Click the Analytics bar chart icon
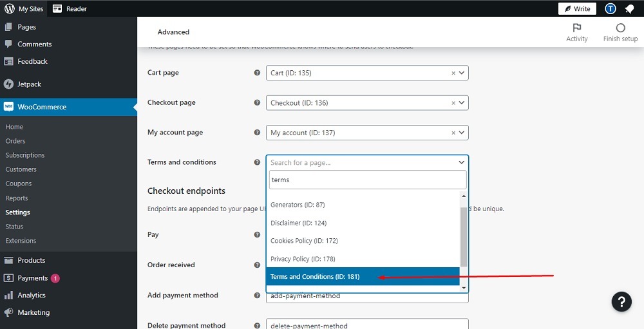The width and height of the screenshot is (644, 329). tap(8, 296)
